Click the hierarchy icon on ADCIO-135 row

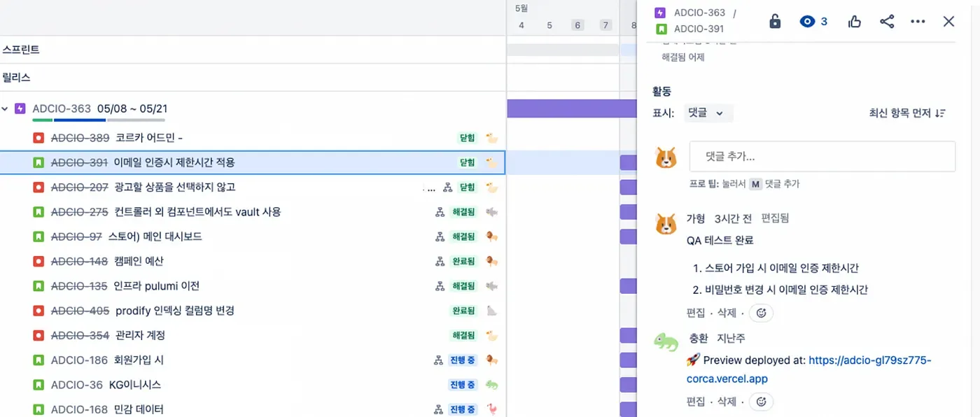[x=440, y=286]
